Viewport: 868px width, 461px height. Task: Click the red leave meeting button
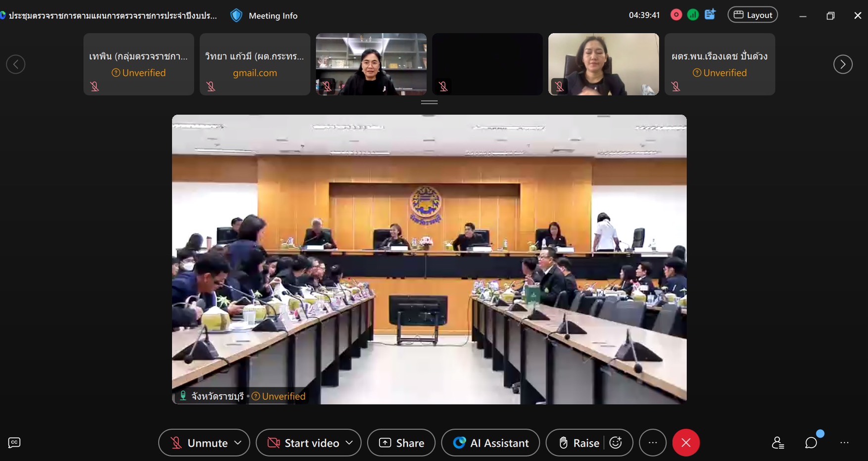tap(686, 443)
